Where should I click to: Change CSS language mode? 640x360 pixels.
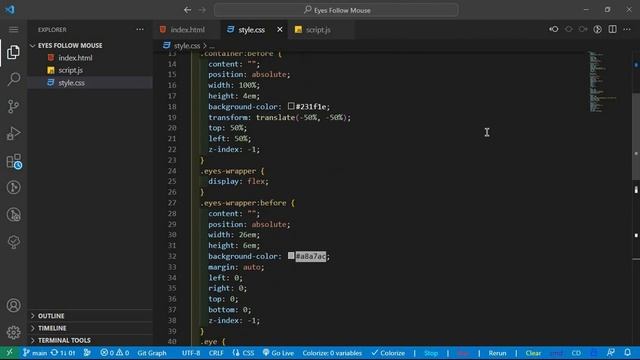point(243,353)
